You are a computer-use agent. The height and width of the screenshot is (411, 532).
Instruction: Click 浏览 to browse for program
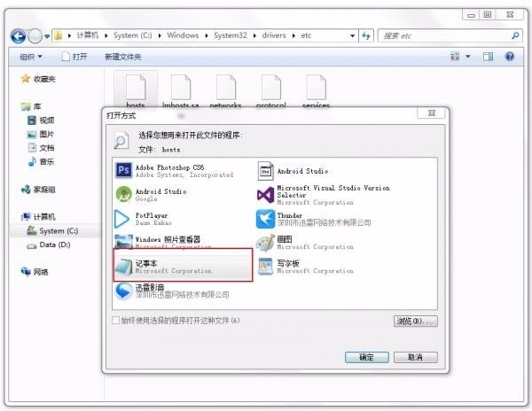click(x=416, y=322)
